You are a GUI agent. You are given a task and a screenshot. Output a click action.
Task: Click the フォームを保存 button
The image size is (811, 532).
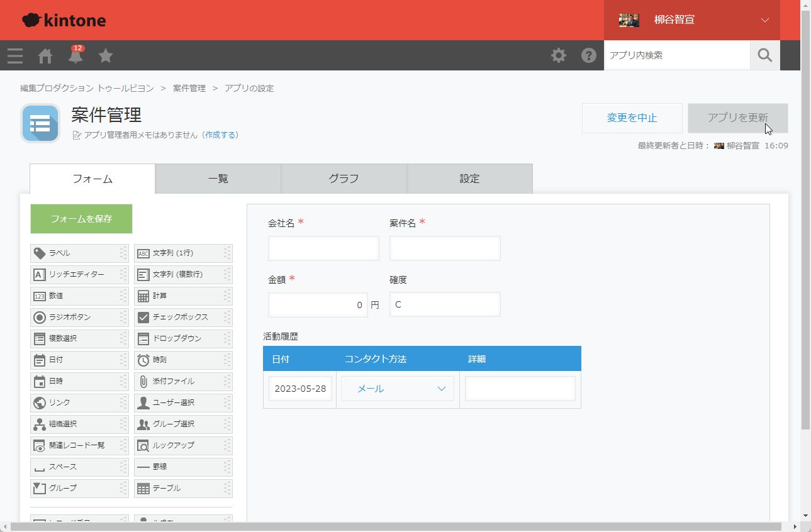point(81,219)
